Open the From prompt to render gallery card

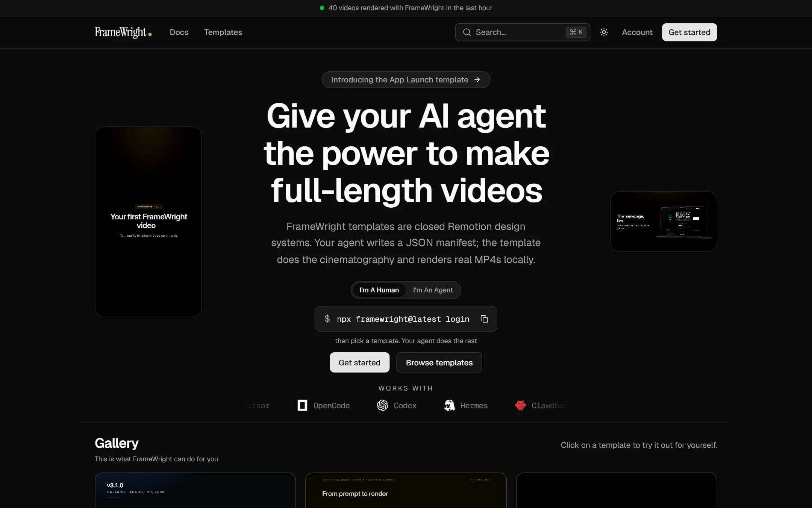(406, 490)
